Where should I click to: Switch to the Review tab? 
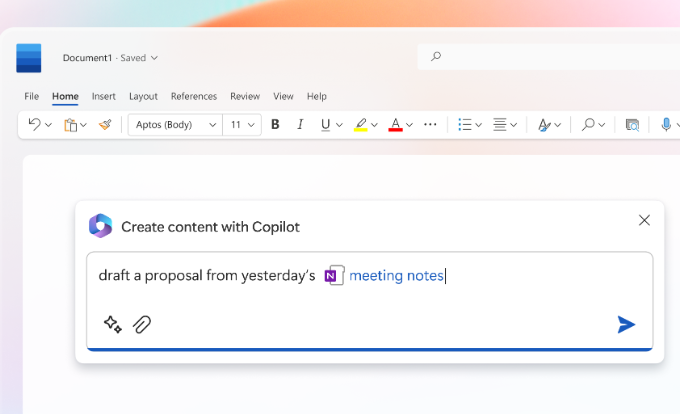pos(245,96)
